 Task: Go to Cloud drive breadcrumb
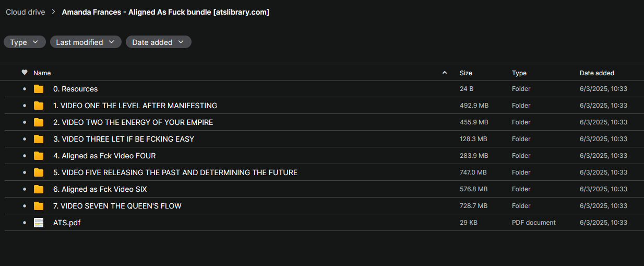26,12
